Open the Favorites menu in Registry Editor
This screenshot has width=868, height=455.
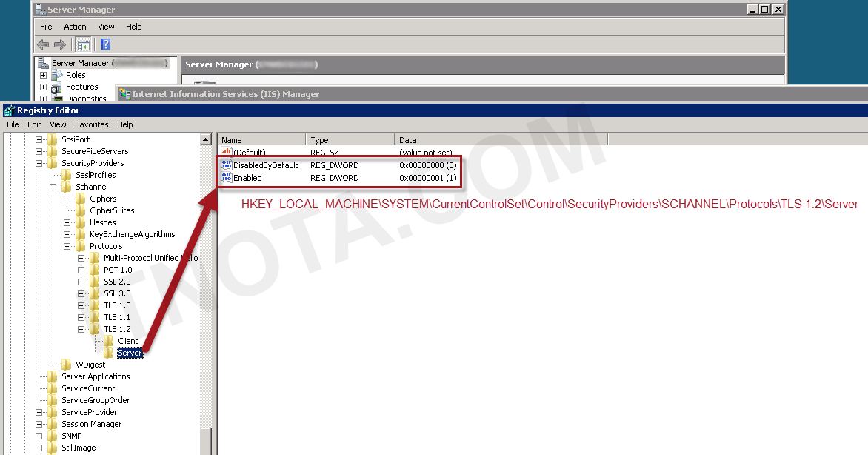[x=91, y=124]
